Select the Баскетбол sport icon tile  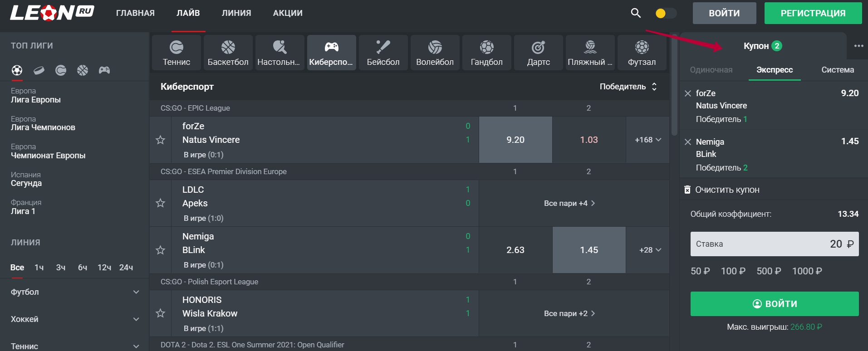point(228,53)
